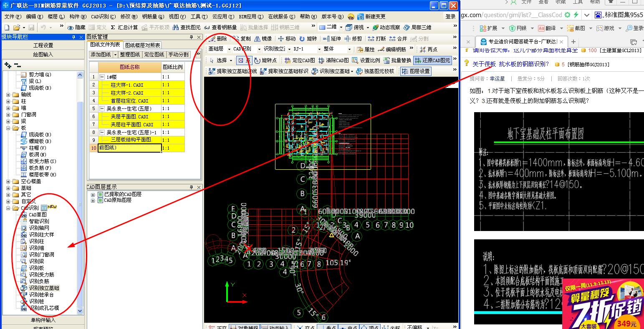The width and height of the screenshot is (644, 329).
Task: Click 定位CAD图 toolbar button
Action: coord(300,60)
